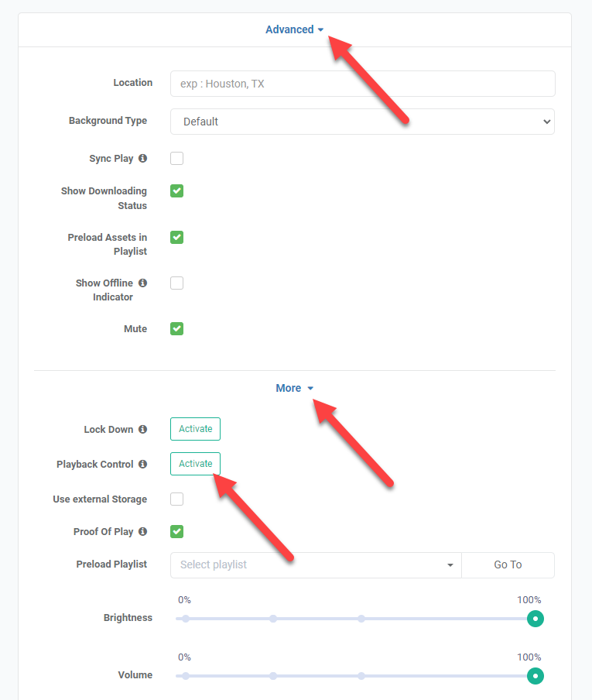Collapse the Advanced section
Screen dimensions: 592x700
295,30
